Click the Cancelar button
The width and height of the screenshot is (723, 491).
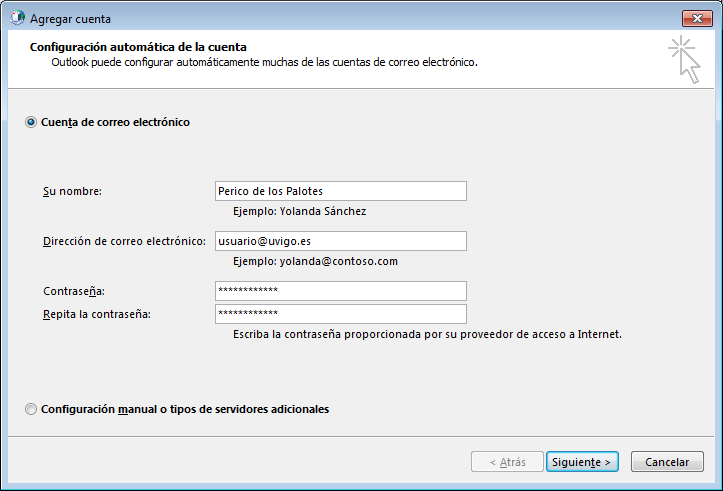click(667, 462)
